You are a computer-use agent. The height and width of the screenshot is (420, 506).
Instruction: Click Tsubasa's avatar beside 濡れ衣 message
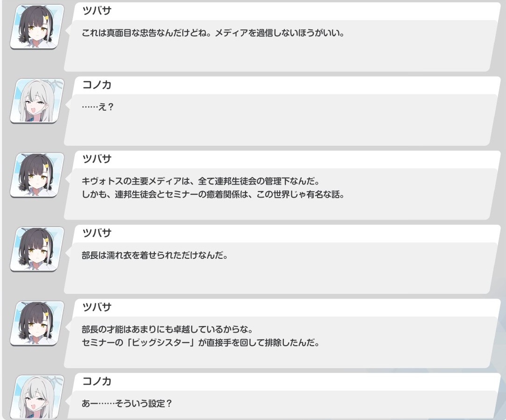click(37, 249)
